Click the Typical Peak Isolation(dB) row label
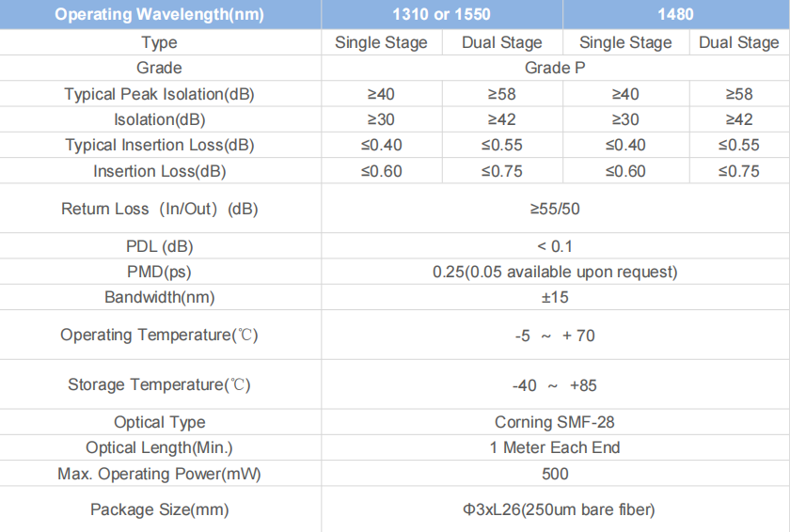The width and height of the screenshot is (790, 532). tap(159, 94)
